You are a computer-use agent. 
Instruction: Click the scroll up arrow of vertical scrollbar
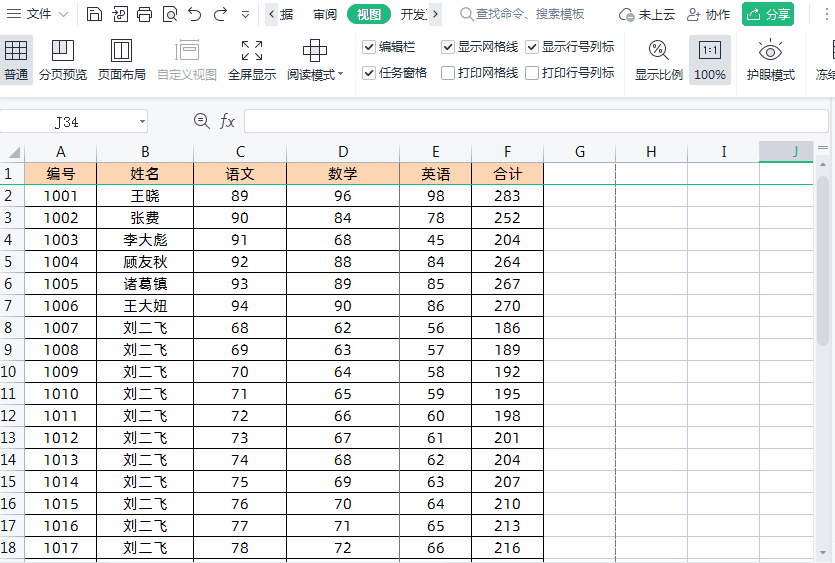pos(823,166)
